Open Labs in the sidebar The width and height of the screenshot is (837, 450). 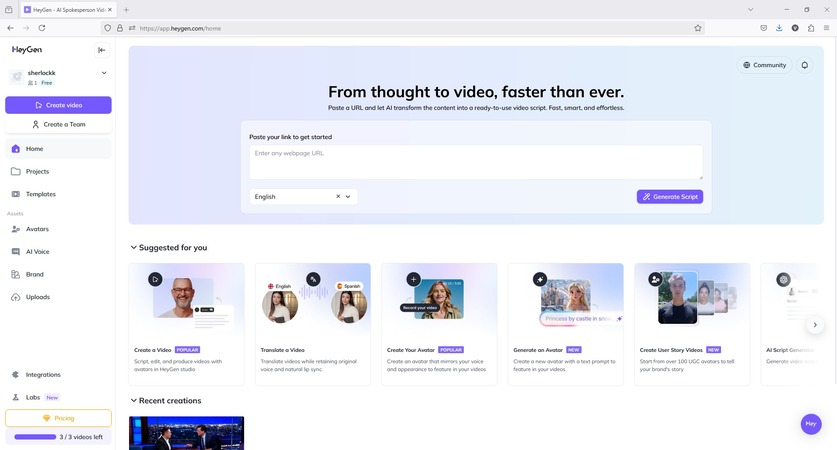point(58,397)
